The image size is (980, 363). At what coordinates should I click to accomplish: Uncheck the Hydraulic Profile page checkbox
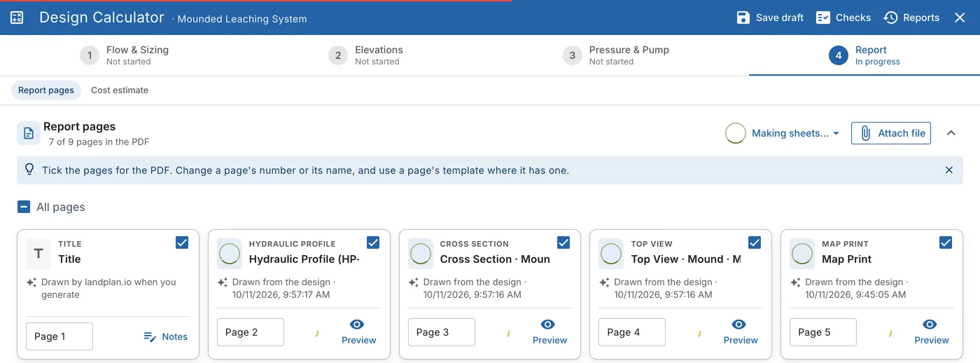coord(373,242)
